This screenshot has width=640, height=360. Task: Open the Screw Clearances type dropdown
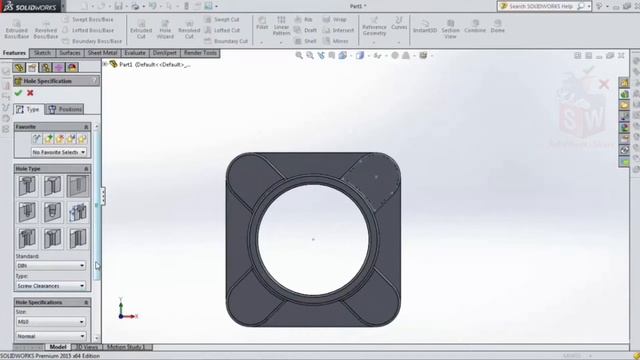point(51,286)
